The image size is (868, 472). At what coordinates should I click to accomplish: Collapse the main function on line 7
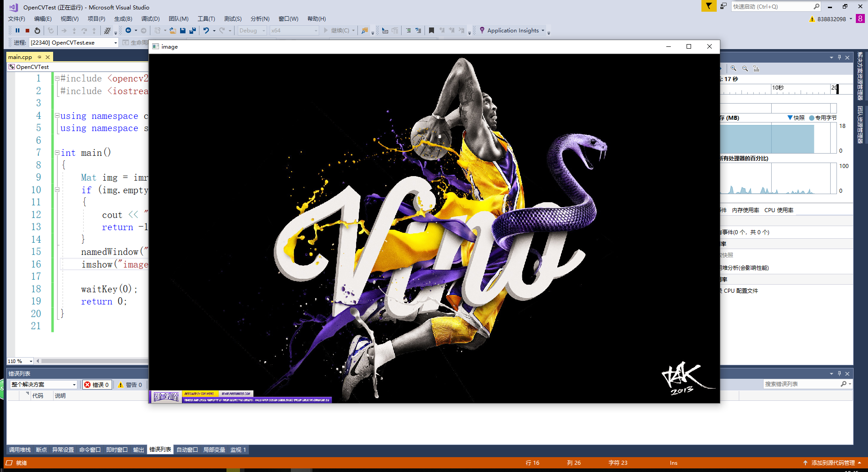57,153
